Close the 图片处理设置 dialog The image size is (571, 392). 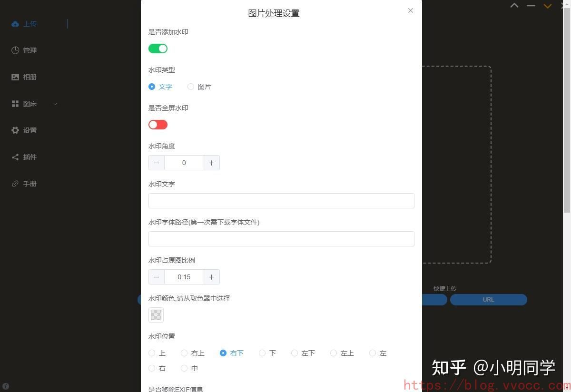[x=411, y=10]
